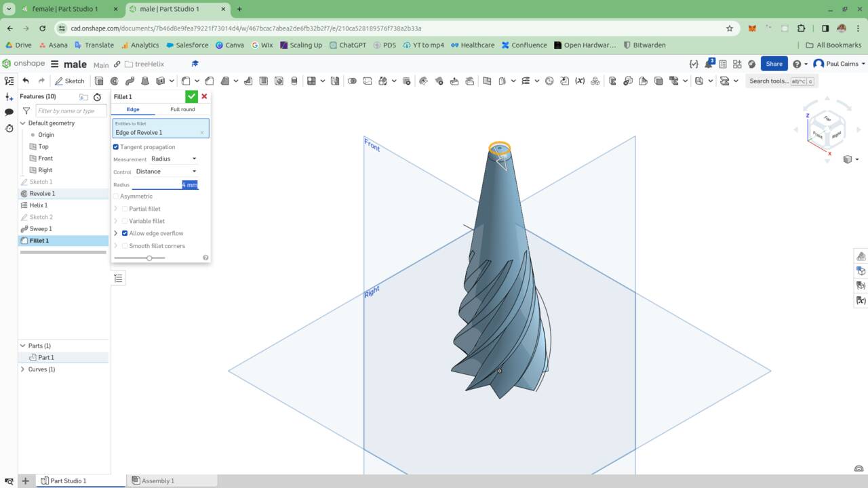Enable the Partial fillet checkbox
Screen dimensions: 868x488
125,209
